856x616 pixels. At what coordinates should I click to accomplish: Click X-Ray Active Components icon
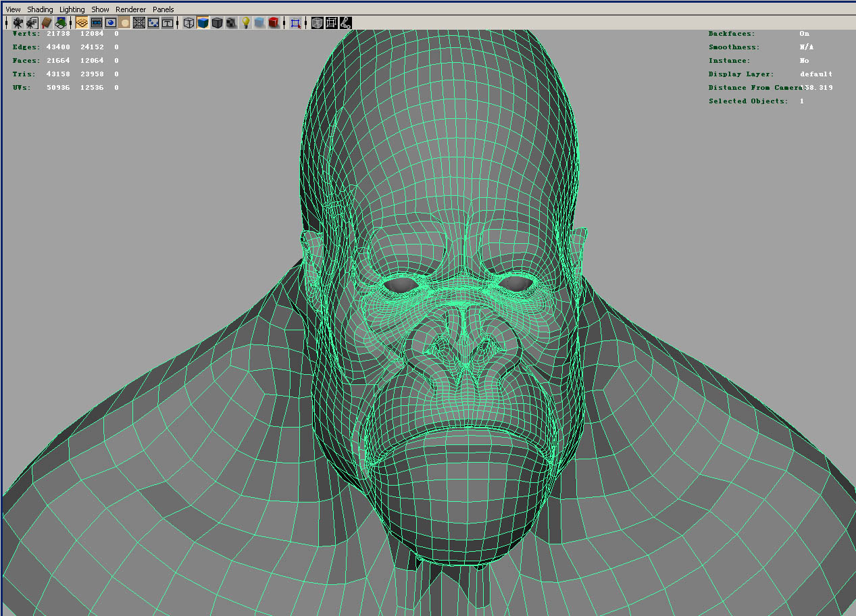click(x=331, y=23)
